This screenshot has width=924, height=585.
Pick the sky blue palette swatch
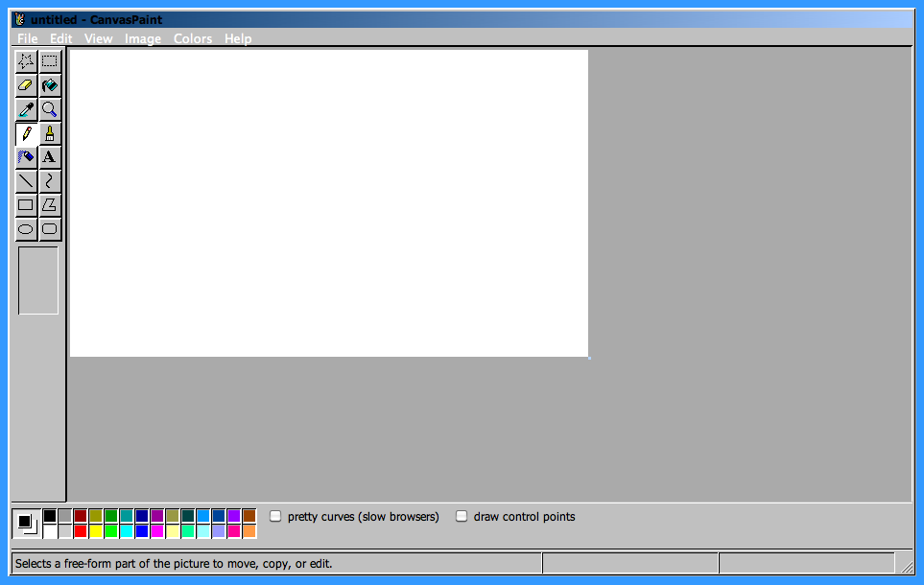click(203, 516)
